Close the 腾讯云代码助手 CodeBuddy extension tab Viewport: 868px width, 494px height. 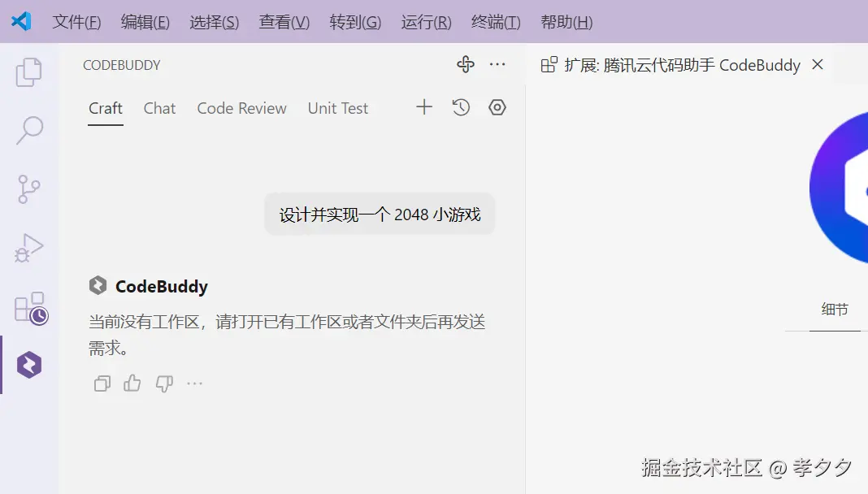tap(818, 65)
